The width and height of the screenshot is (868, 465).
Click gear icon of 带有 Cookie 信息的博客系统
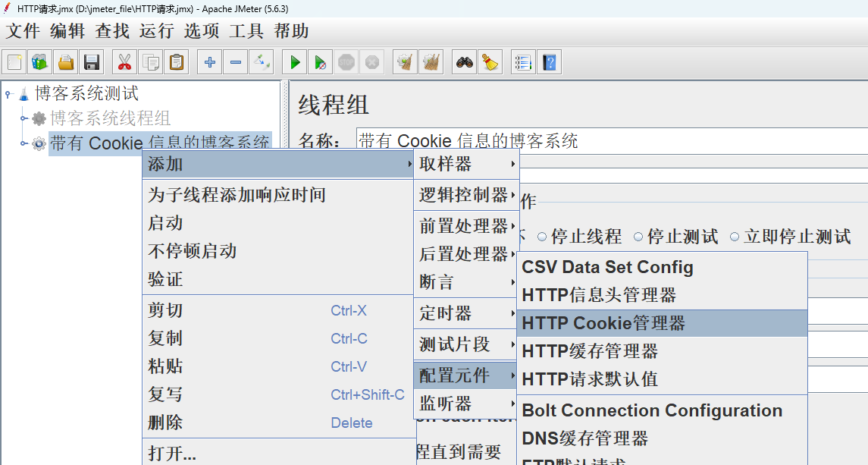tap(39, 143)
